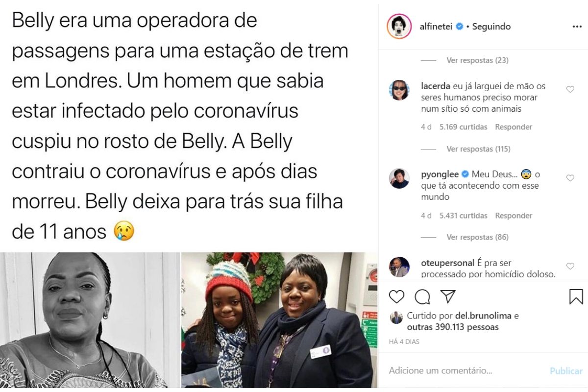Open alfinetei profile picture

point(399,26)
